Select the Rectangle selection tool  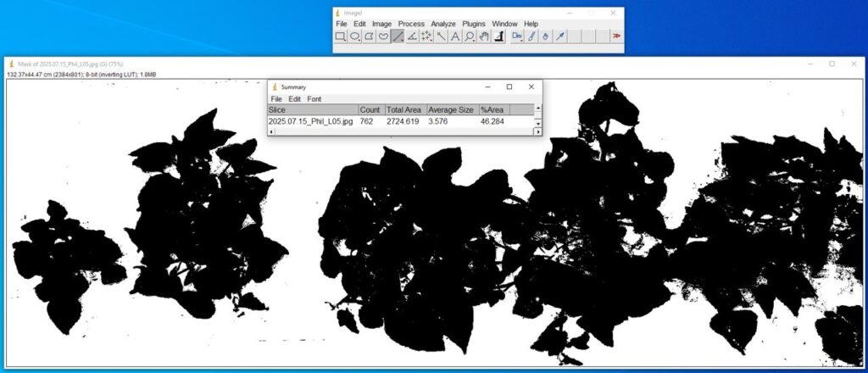pyautogui.click(x=341, y=36)
